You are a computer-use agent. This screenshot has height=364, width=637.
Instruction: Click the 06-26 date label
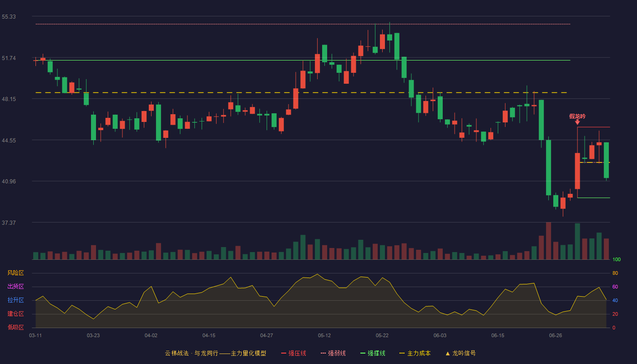click(556, 335)
